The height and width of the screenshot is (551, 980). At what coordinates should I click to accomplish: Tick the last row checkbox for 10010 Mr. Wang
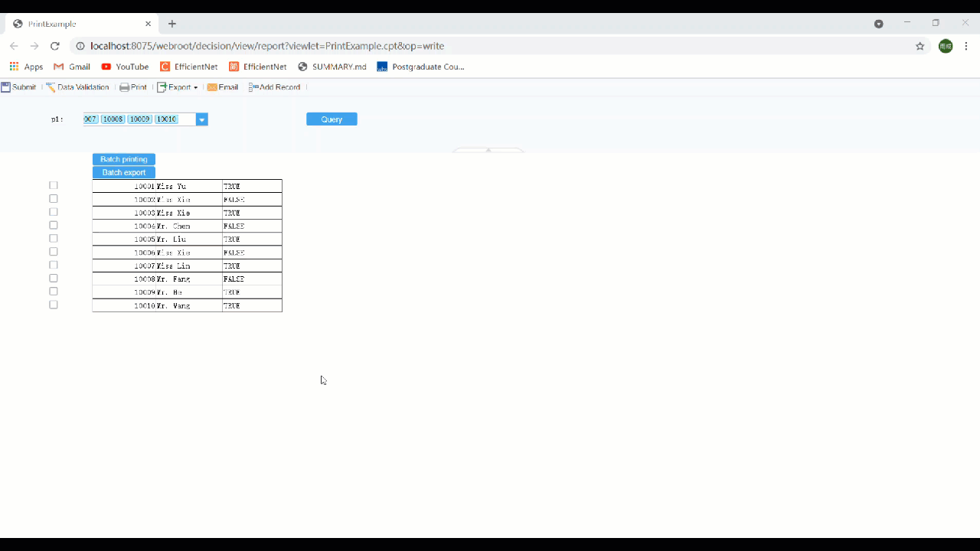point(53,304)
